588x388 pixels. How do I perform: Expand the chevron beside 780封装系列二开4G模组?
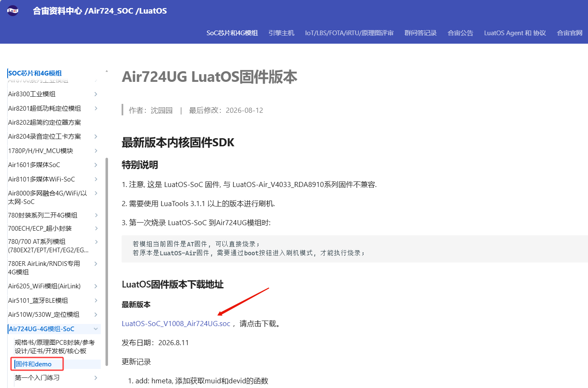click(x=96, y=215)
